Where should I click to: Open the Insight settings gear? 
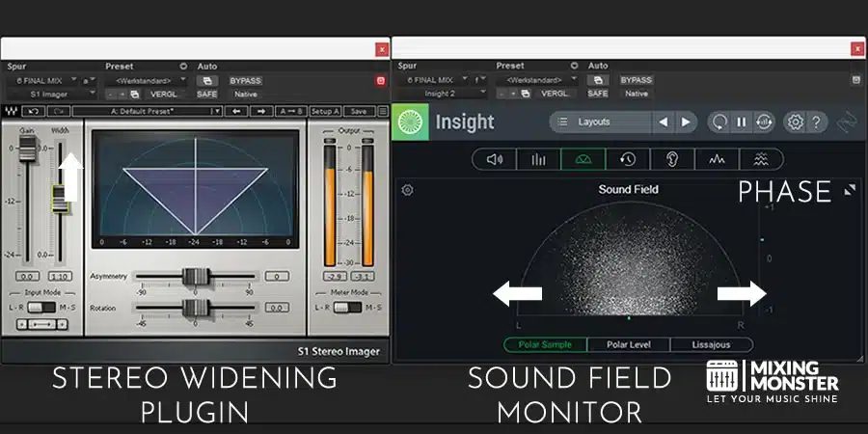tap(795, 122)
